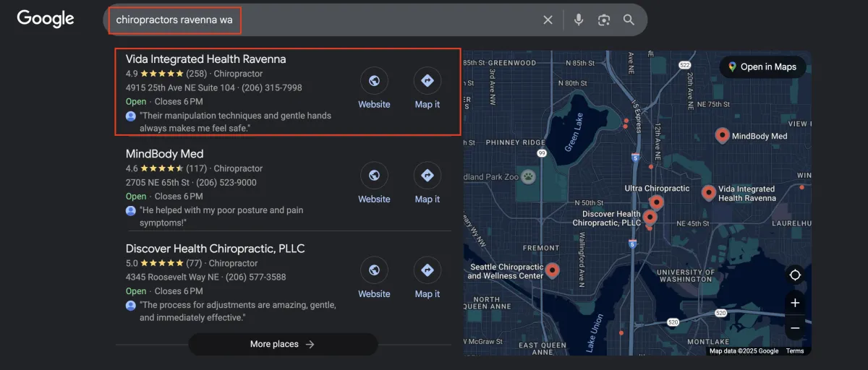Click Map it icon for Vida Integrated Health Ravenna
The image size is (868, 370).
[x=427, y=81]
